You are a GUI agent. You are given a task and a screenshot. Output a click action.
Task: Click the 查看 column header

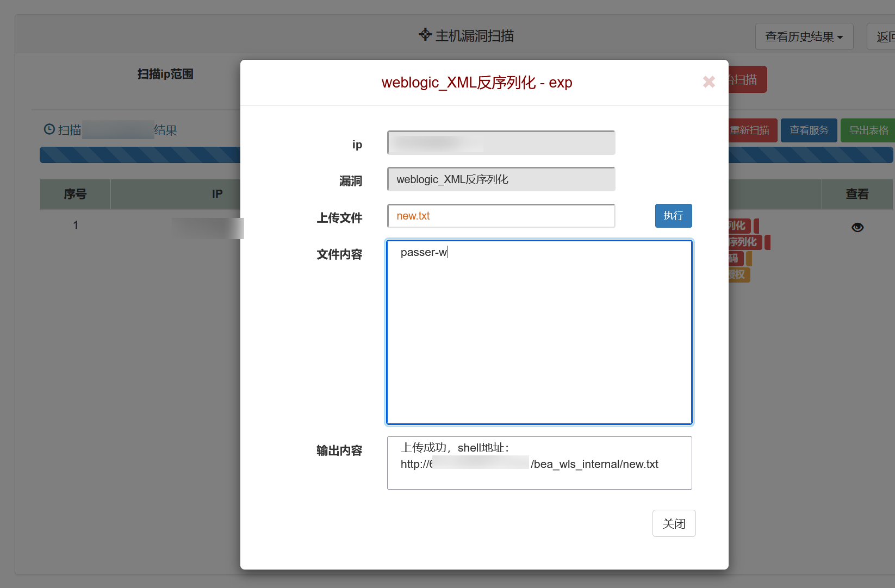857,194
